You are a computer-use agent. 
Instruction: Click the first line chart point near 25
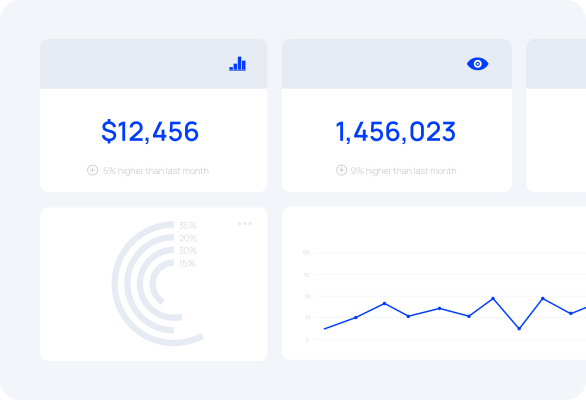pos(355,317)
